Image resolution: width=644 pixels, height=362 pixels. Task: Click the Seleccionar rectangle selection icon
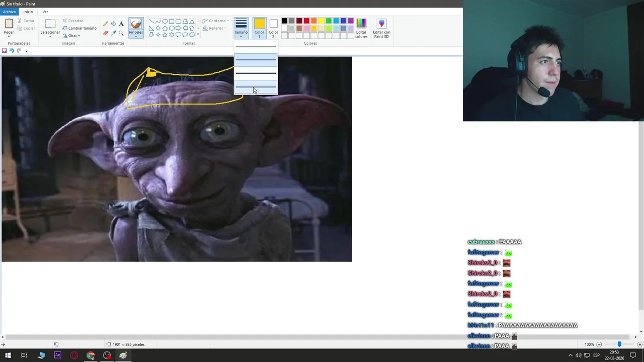(50, 24)
